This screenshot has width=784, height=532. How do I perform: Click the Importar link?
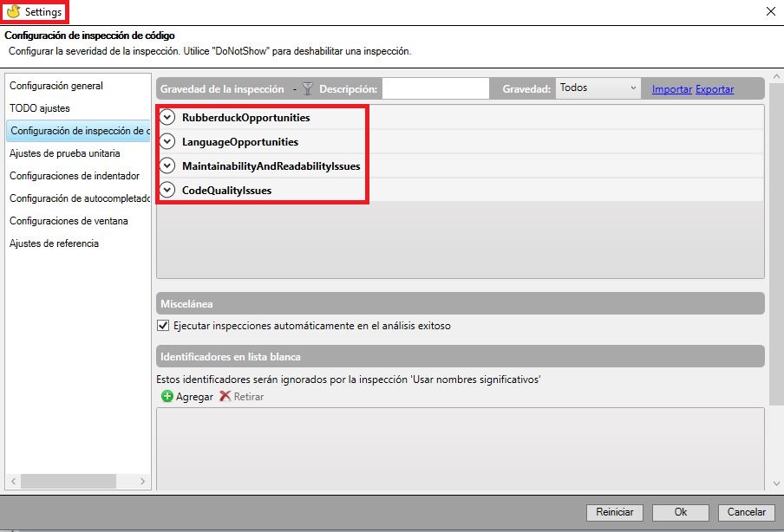point(671,89)
